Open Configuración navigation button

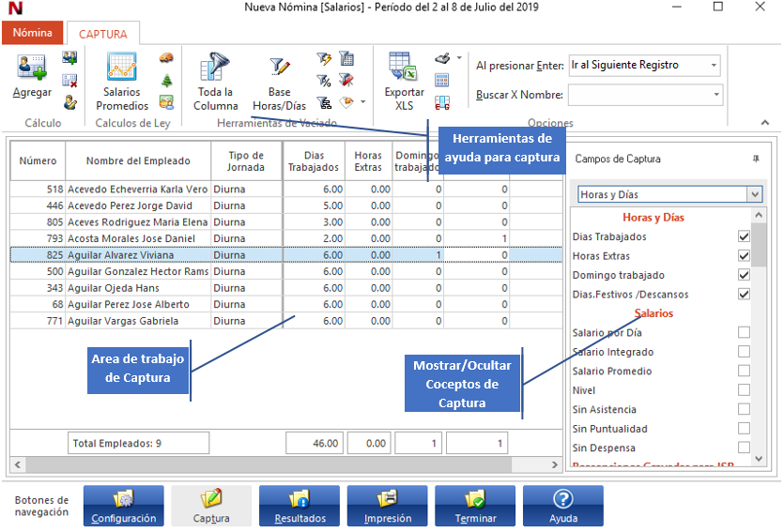[124, 506]
